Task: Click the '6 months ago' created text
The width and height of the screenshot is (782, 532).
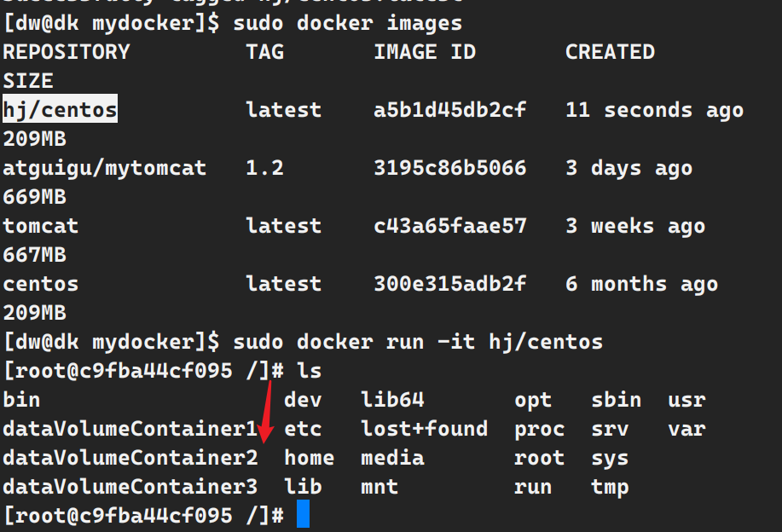Action: (x=641, y=284)
